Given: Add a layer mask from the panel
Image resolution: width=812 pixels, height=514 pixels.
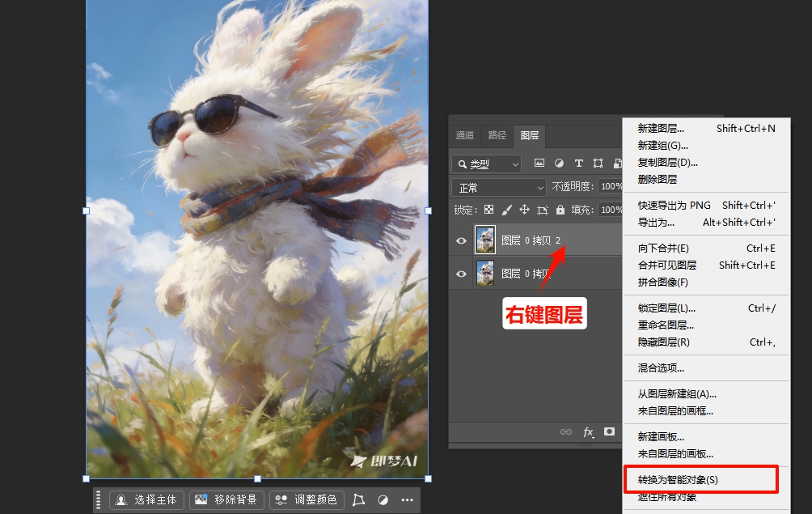Looking at the screenshot, I should tap(609, 431).
